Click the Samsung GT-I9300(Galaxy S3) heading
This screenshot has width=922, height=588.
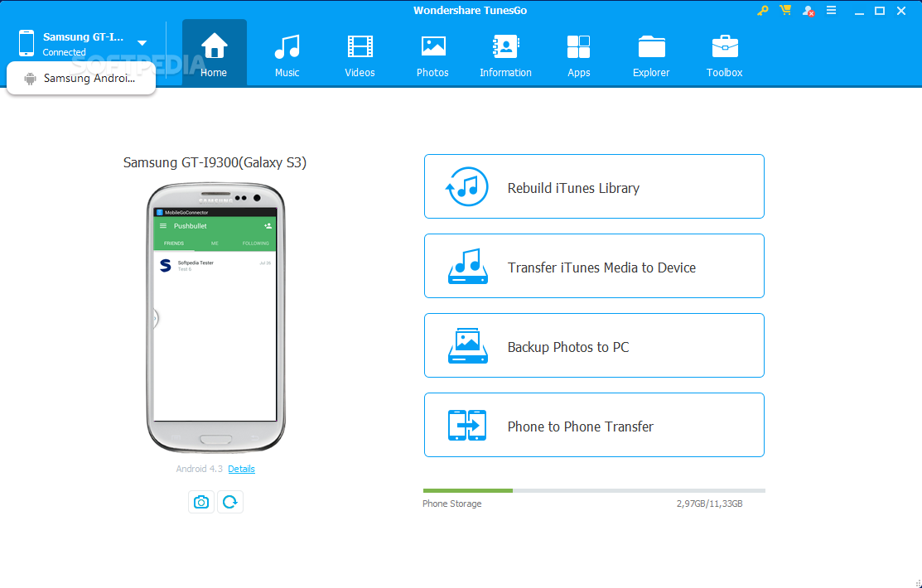[215, 163]
